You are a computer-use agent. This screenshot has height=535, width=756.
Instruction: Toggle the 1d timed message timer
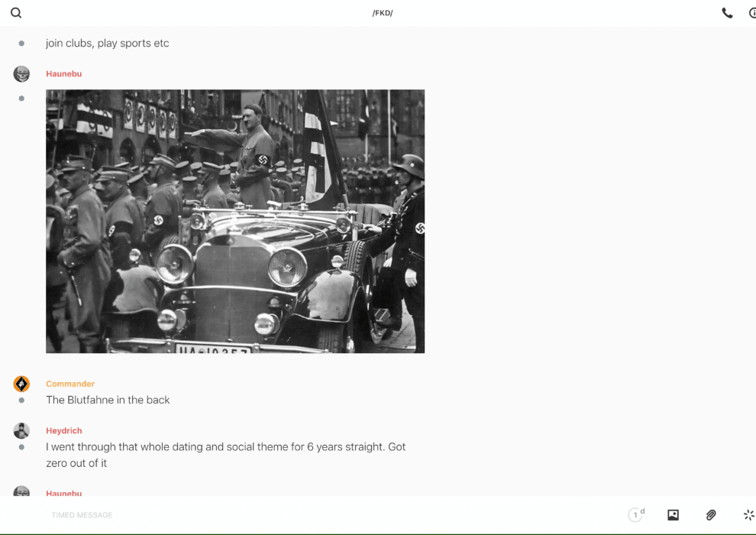(635, 515)
